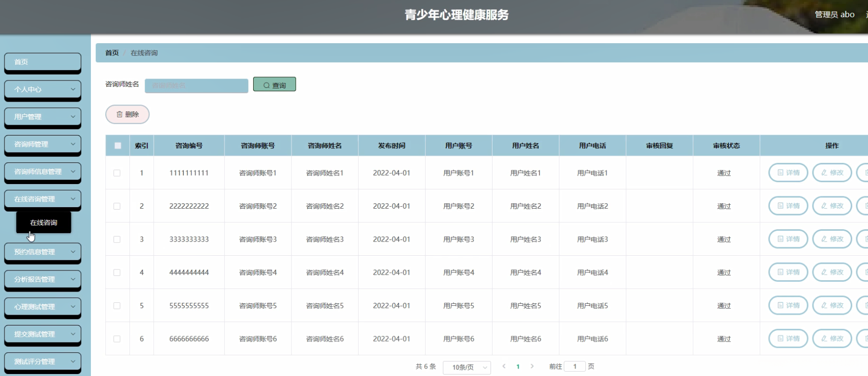This screenshot has width=868, height=376.
Task: Click 修改 for row 2222222222
Action: click(832, 206)
